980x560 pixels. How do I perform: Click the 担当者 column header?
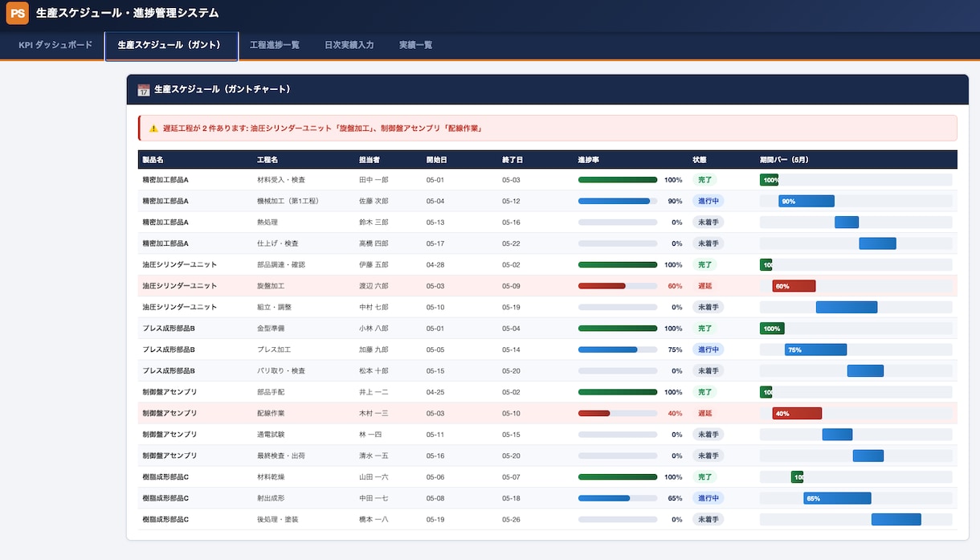(x=370, y=160)
